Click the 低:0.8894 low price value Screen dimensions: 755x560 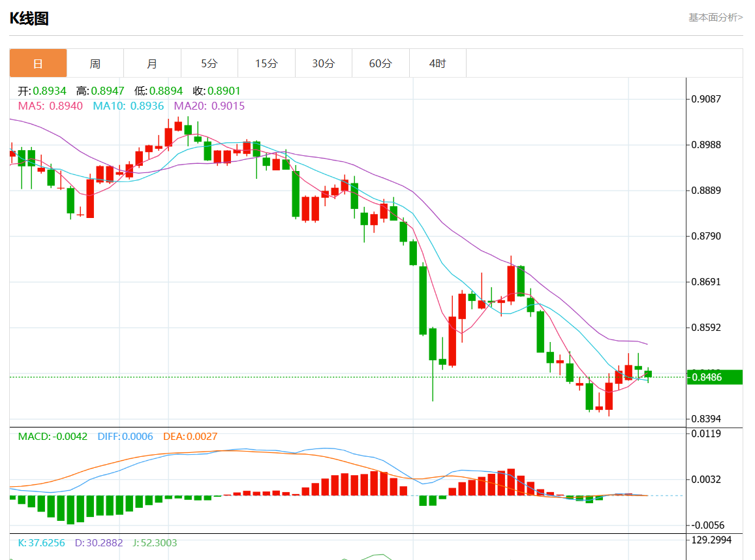click(x=159, y=91)
